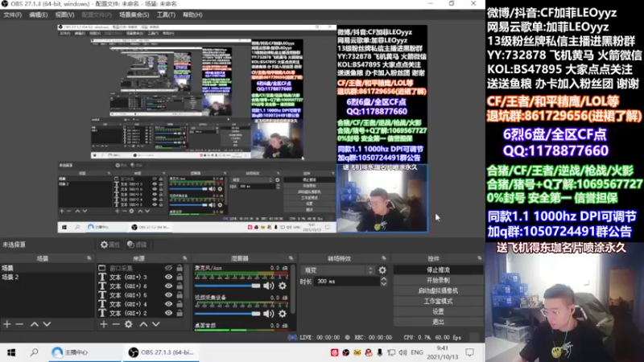
Task: Select 场景 in the scenes list
Action: (x=47, y=268)
